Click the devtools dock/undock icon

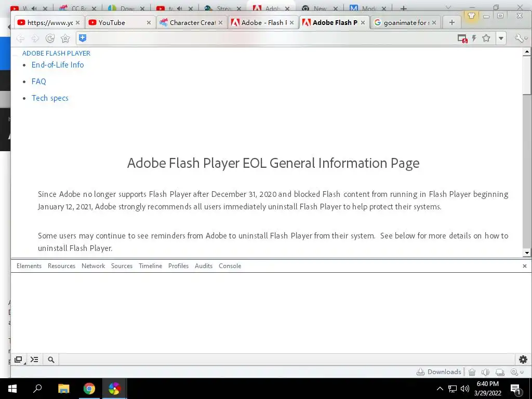(19, 360)
